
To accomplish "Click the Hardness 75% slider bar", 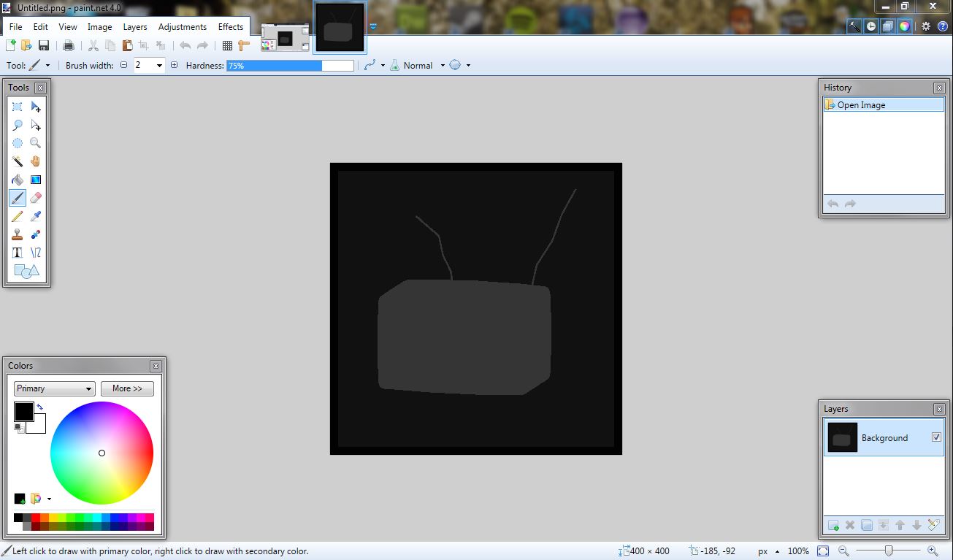I will [290, 65].
